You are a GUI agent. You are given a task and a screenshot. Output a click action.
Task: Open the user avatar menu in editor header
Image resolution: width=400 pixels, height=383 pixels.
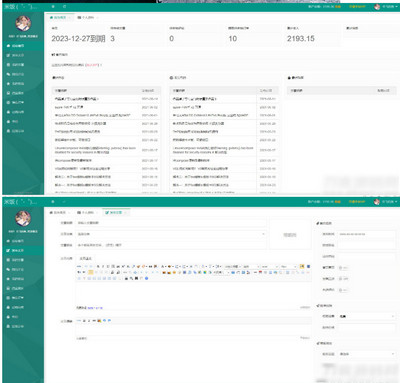(386, 202)
